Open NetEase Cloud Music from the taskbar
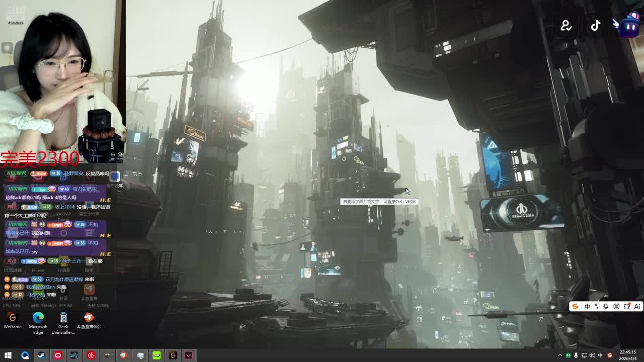644x362 pixels. point(91,355)
